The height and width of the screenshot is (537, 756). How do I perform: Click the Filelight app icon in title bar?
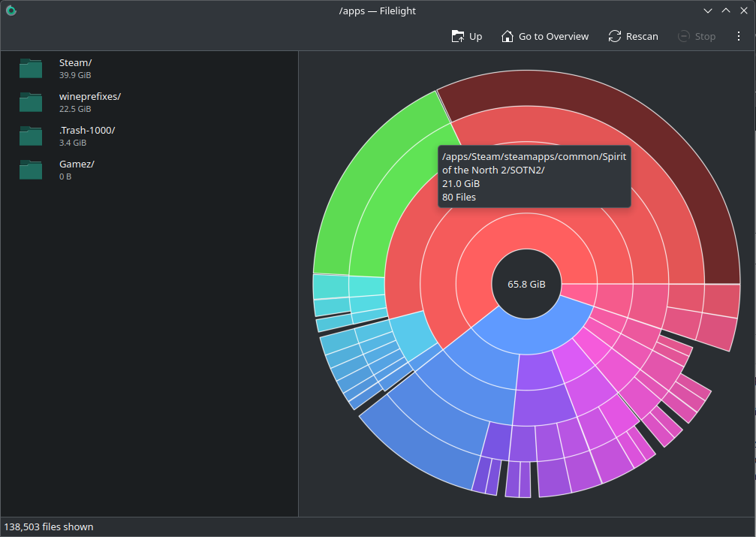(x=11, y=11)
